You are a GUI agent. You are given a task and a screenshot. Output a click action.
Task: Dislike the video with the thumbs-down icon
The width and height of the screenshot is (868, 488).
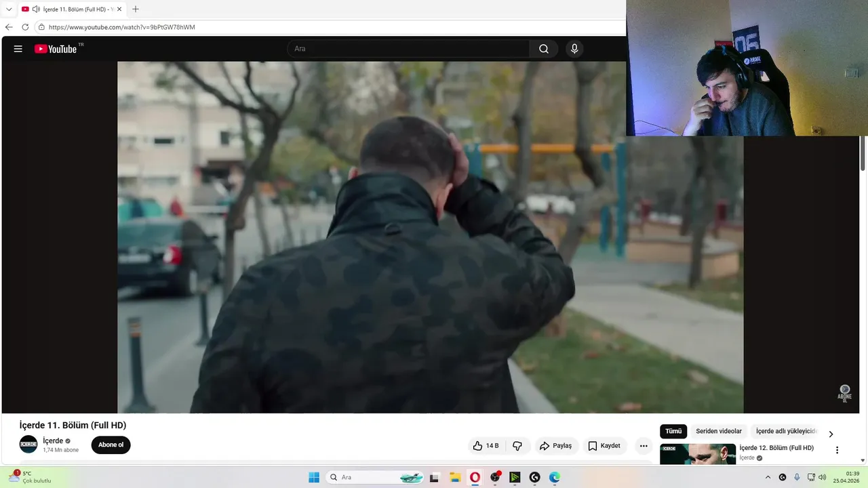tap(517, 446)
